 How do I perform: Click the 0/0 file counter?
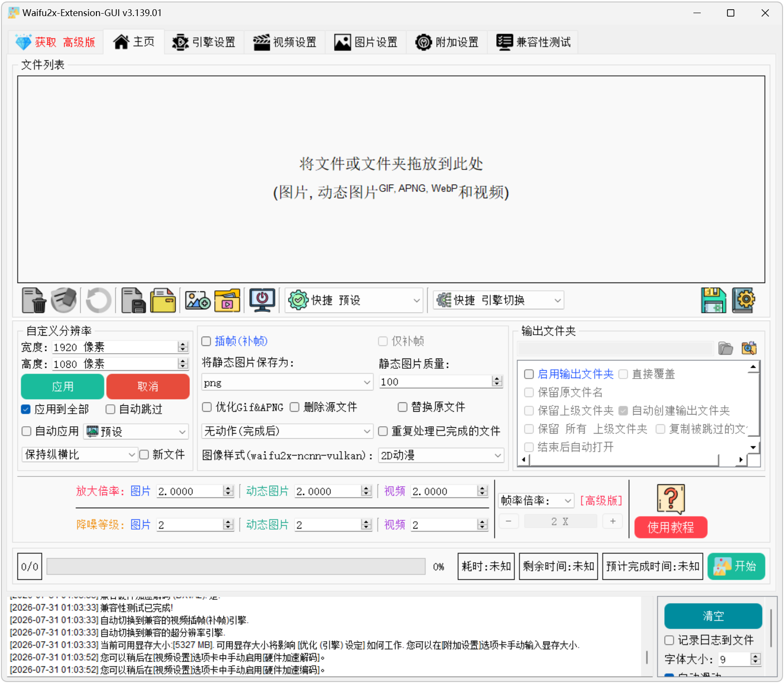(30, 566)
